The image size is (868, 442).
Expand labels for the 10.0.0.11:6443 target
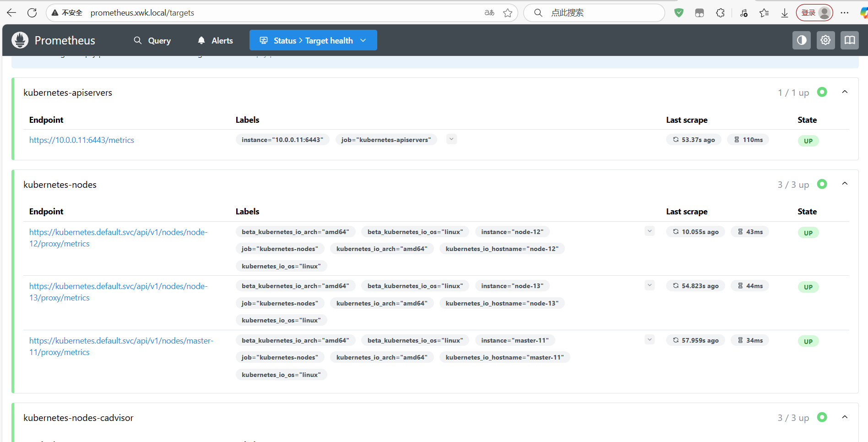click(x=451, y=139)
